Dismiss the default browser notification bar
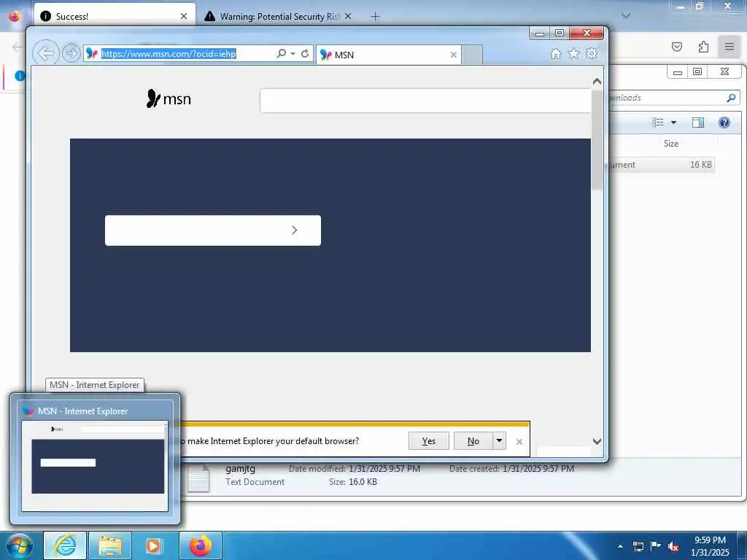The height and width of the screenshot is (560, 747). pyautogui.click(x=519, y=441)
